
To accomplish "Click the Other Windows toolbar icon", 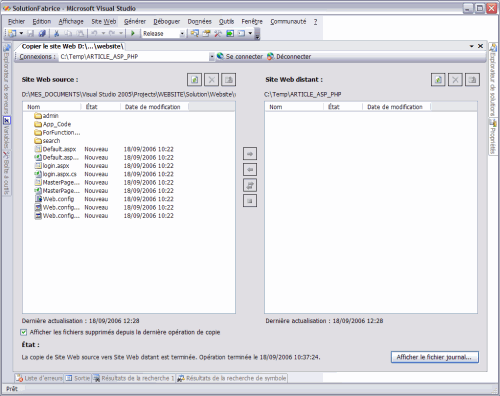I will (241, 33).
